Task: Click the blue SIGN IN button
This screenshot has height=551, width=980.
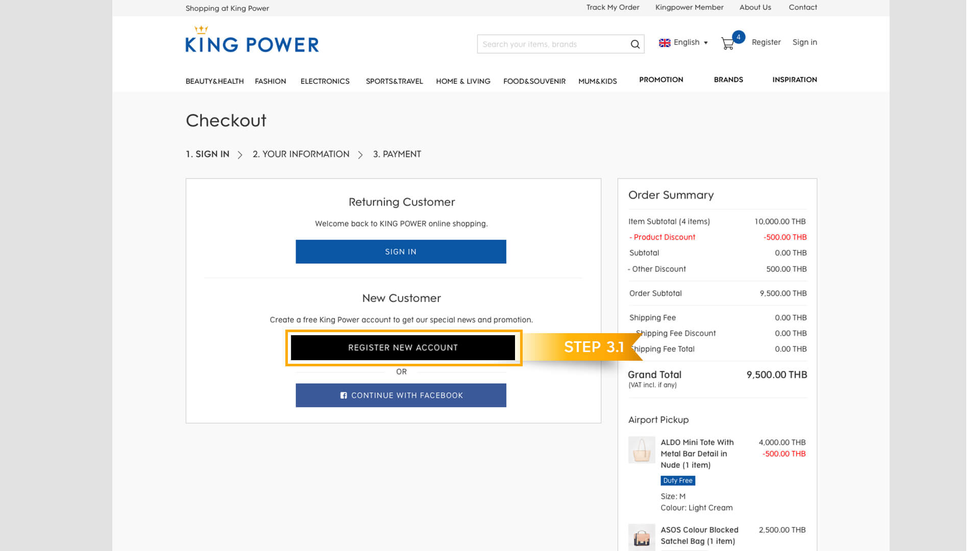Action: click(x=401, y=252)
